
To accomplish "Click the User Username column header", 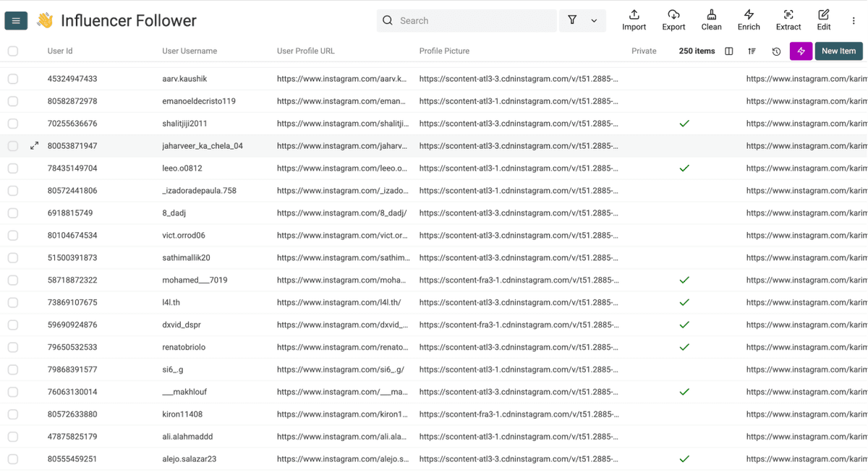I will click(190, 51).
